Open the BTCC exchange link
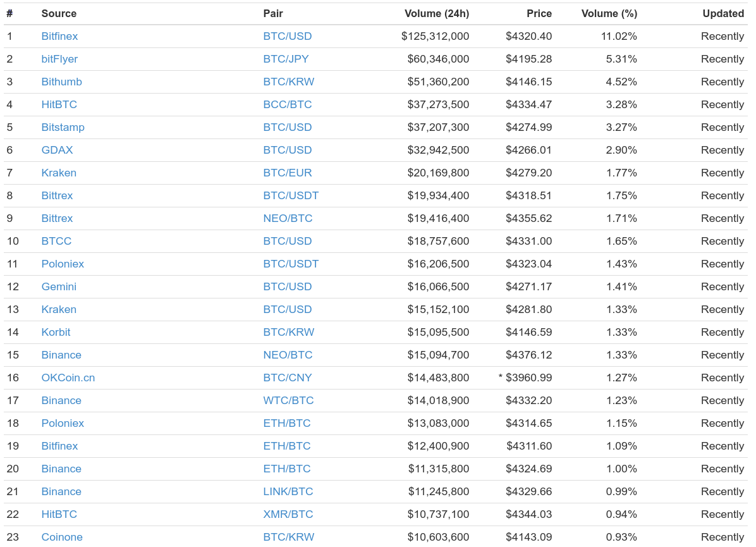The height and width of the screenshot is (547, 756). [56, 241]
